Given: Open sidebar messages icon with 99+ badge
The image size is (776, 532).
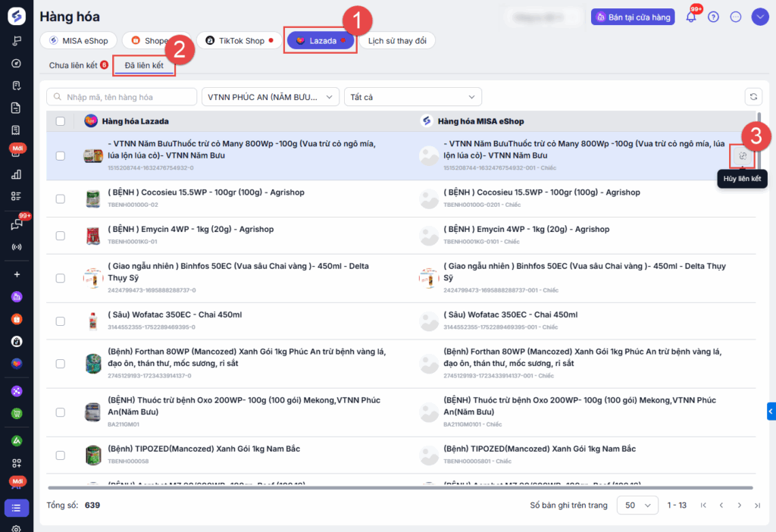Looking at the screenshot, I should click(x=17, y=224).
